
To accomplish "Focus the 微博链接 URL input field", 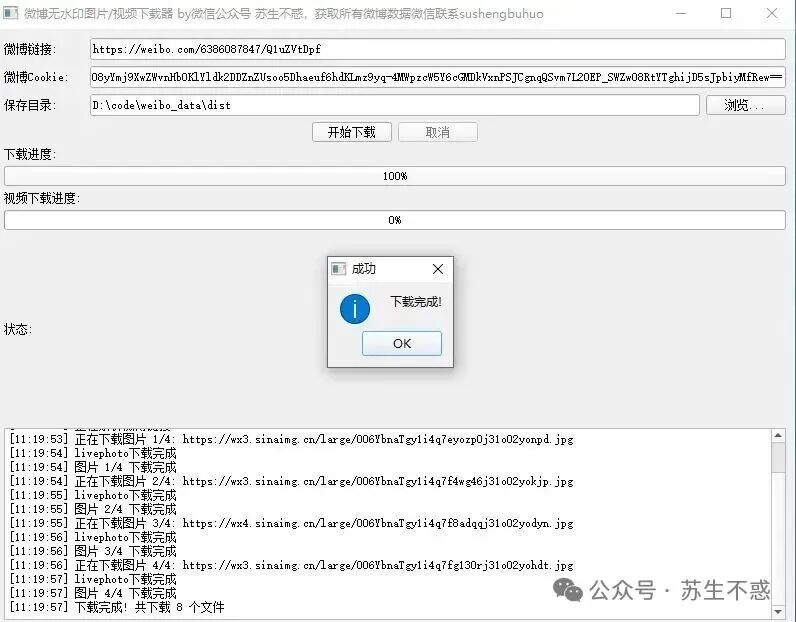I will pyautogui.click(x=438, y=49).
